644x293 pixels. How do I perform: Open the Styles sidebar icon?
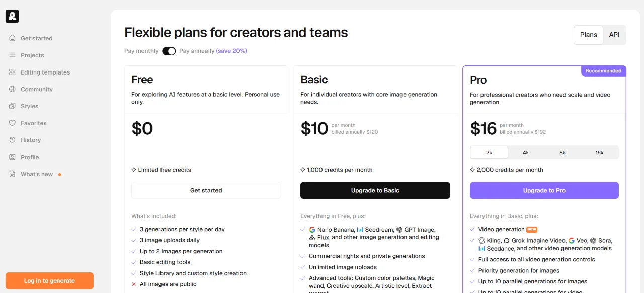(12, 106)
